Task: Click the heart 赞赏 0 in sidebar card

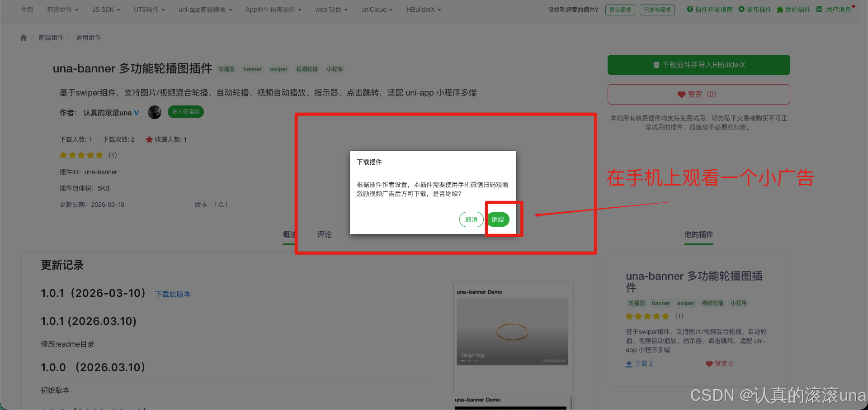Action: pos(719,363)
